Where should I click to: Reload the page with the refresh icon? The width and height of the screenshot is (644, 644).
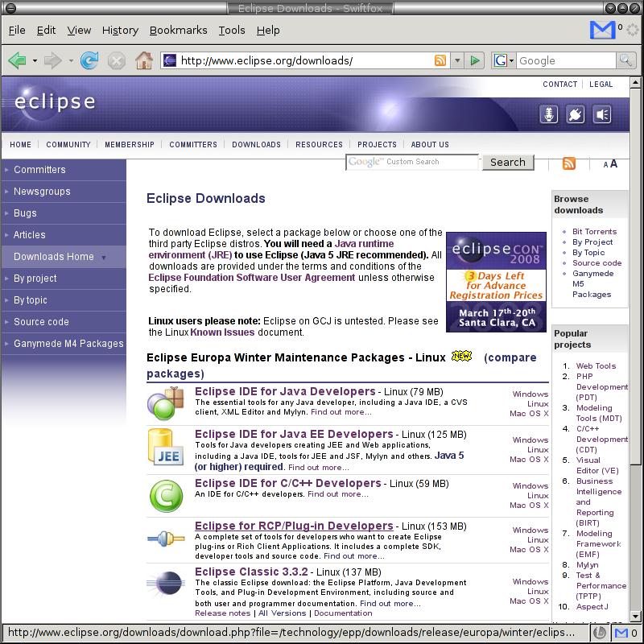[89, 61]
